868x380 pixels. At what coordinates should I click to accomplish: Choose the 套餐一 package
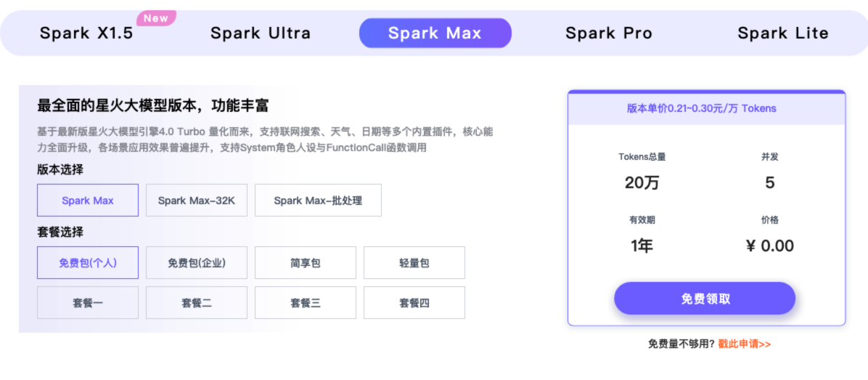88,303
